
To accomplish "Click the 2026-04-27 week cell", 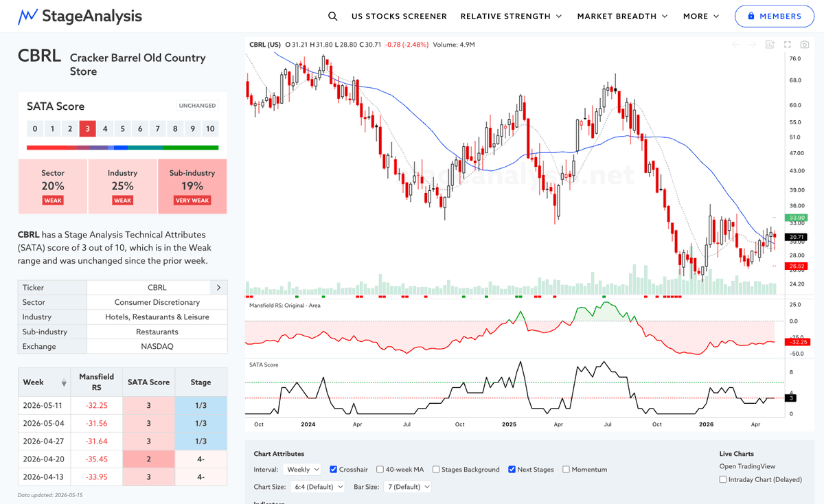I will click(x=45, y=441).
